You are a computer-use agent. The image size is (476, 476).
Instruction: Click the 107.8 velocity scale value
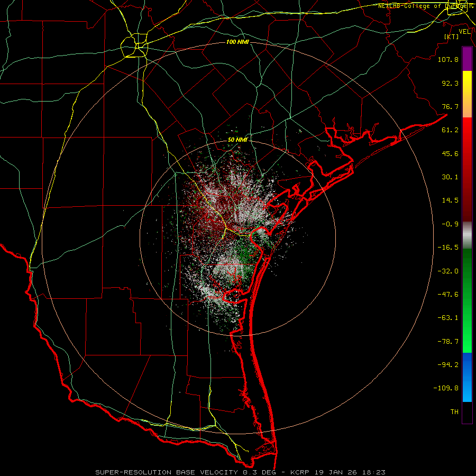pyautogui.click(x=448, y=59)
